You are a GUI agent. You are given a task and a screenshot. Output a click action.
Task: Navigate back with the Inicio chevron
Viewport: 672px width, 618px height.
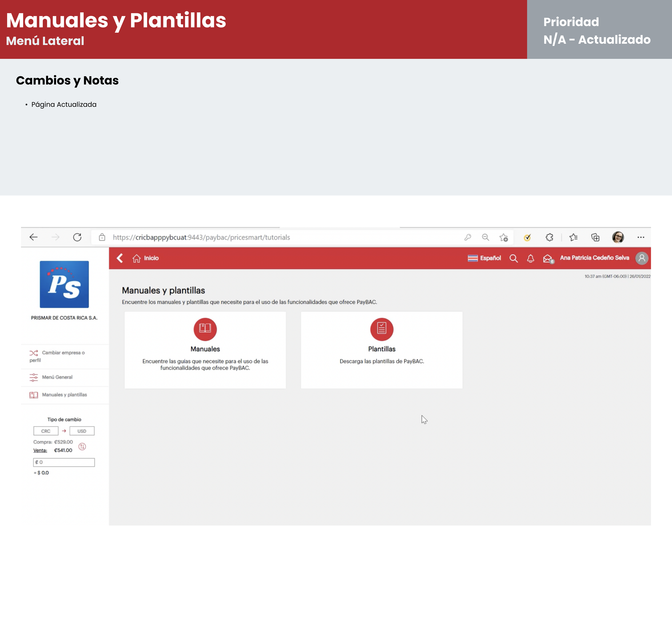(119, 258)
